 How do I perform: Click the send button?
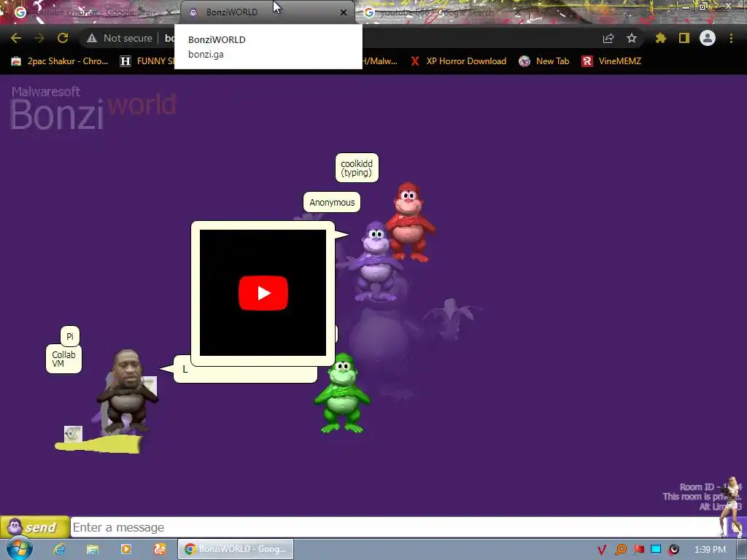click(x=35, y=527)
